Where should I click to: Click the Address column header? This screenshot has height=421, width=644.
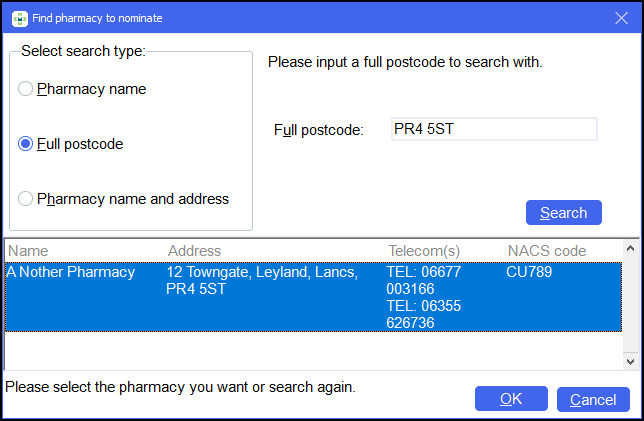click(x=194, y=251)
